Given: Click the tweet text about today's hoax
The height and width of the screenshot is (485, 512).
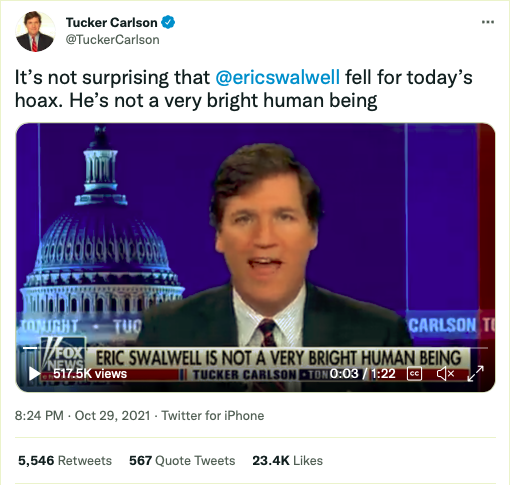Looking at the screenshot, I should (244, 89).
